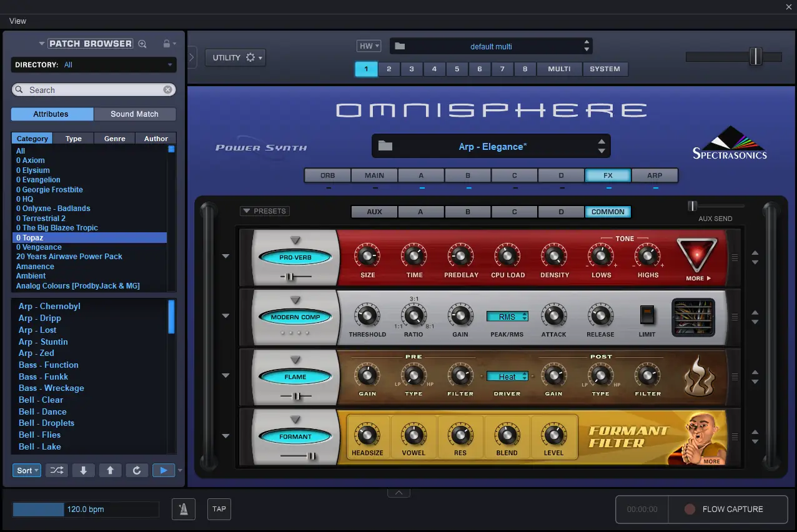This screenshot has width=797, height=532.
Task: Click the Pro-Verb DENSITY knob
Action: pos(554,255)
